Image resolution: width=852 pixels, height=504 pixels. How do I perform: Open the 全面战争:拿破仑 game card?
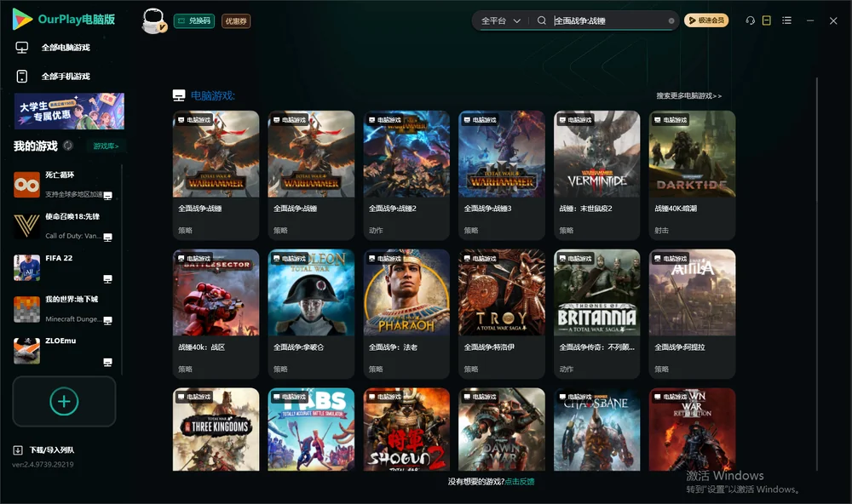coord(311,314)
